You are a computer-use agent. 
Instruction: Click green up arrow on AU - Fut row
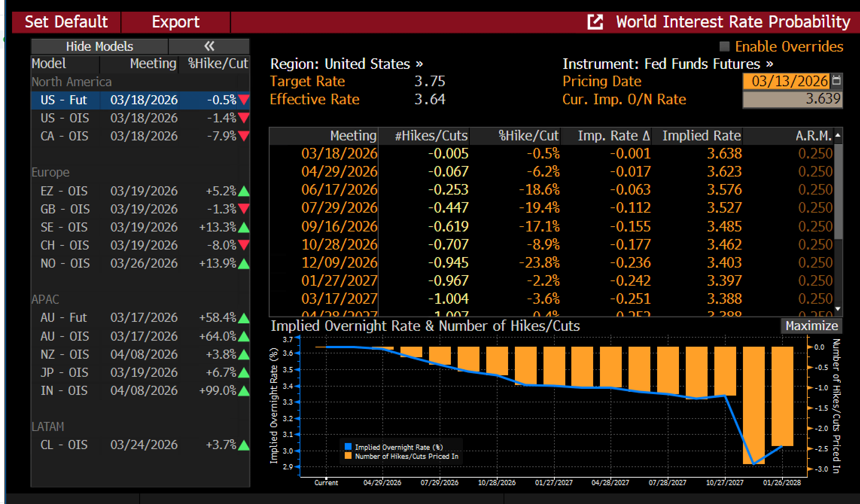244,318
